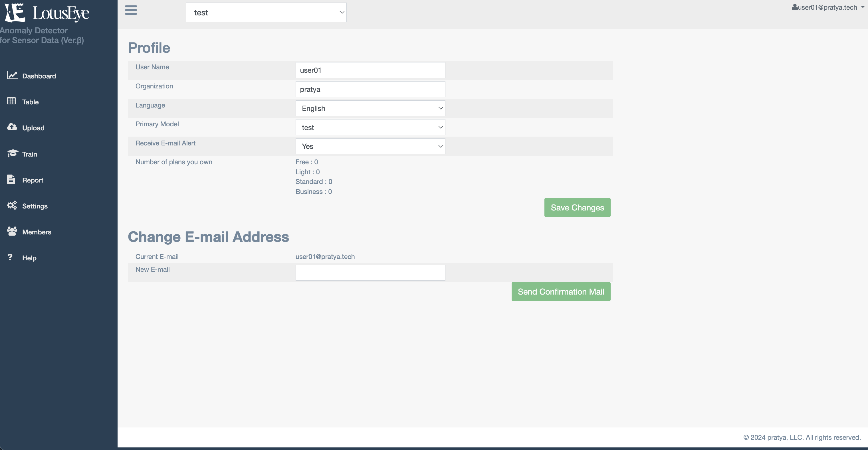Click the Members people icon
This screenshot has height=450, width=868.
coord(12,231)
